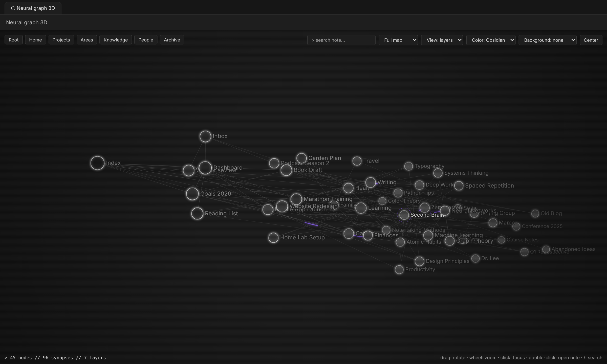The width and height of the screenshot is (607, 364).
Task: Select the Typography node circle
Action: [408, 166]
